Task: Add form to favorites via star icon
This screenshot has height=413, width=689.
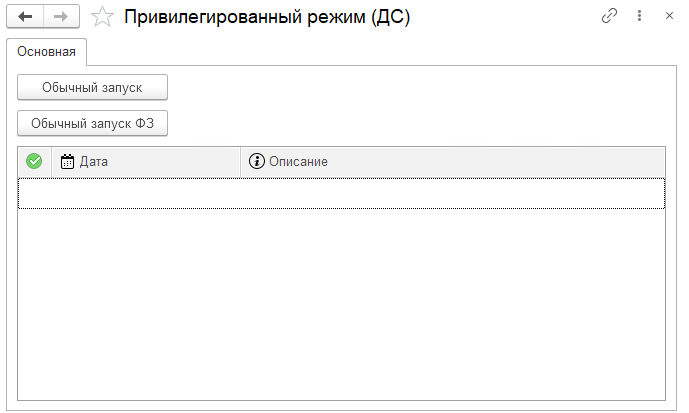Action: pos(102,17)
